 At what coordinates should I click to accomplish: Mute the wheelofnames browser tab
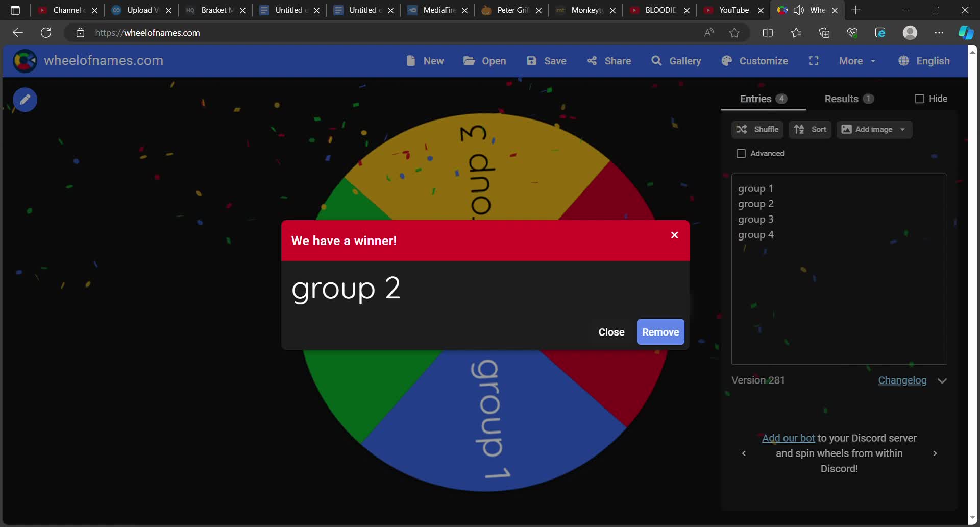pos(798,10)
